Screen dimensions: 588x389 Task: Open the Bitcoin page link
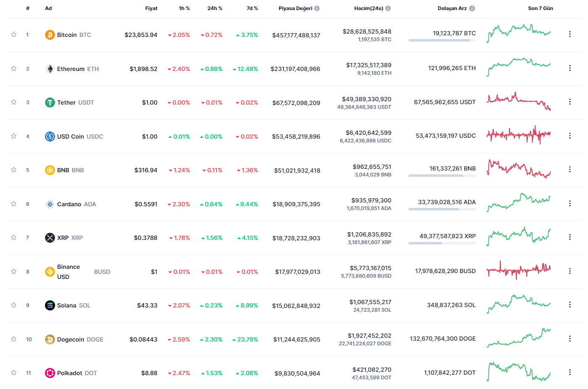coord(68,35)
